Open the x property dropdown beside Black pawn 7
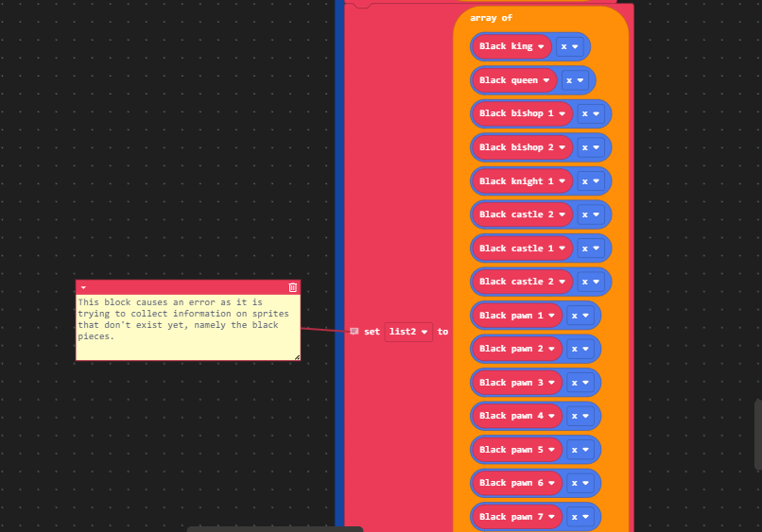The image size is (762, 532). 580,517
